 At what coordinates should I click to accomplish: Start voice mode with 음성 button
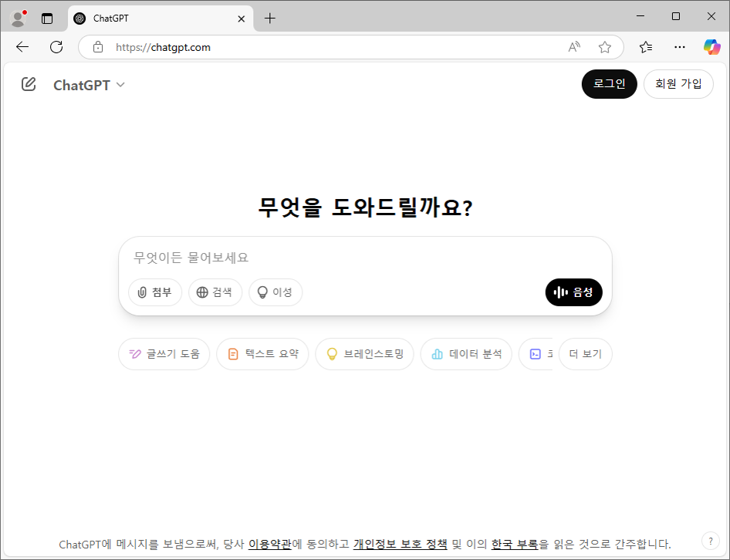coord(573,292)
